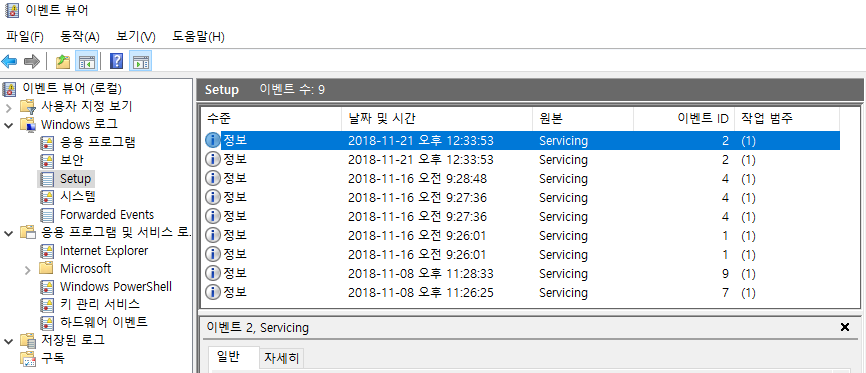Click the Internet Explorer log icon
The width and height of the screenshot is (866, 373).
click(x=47, y=250)
